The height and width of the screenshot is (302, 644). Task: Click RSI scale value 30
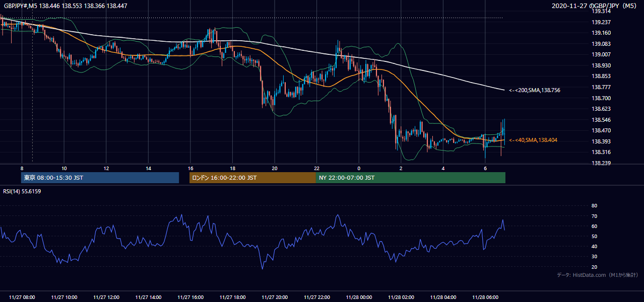[x=594, y=257]
